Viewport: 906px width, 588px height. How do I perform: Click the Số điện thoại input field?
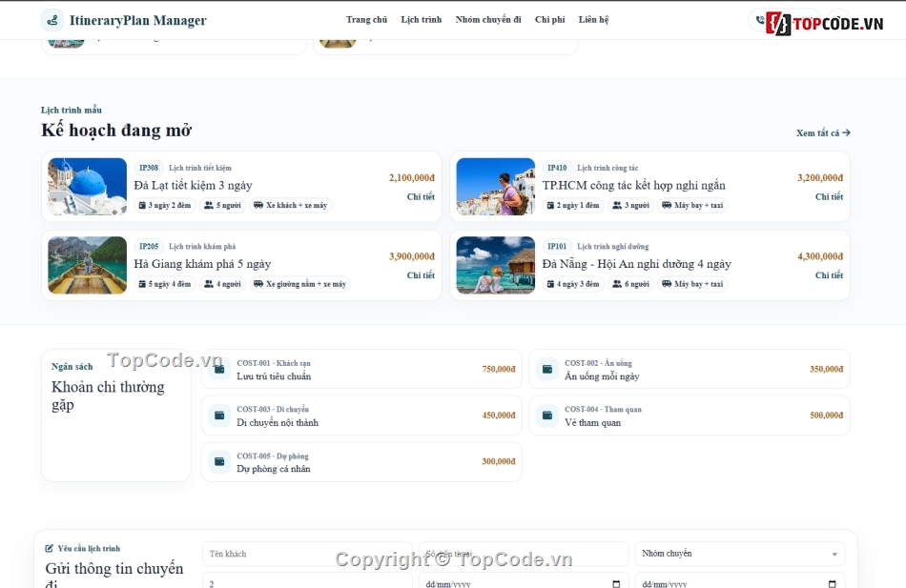524,554
